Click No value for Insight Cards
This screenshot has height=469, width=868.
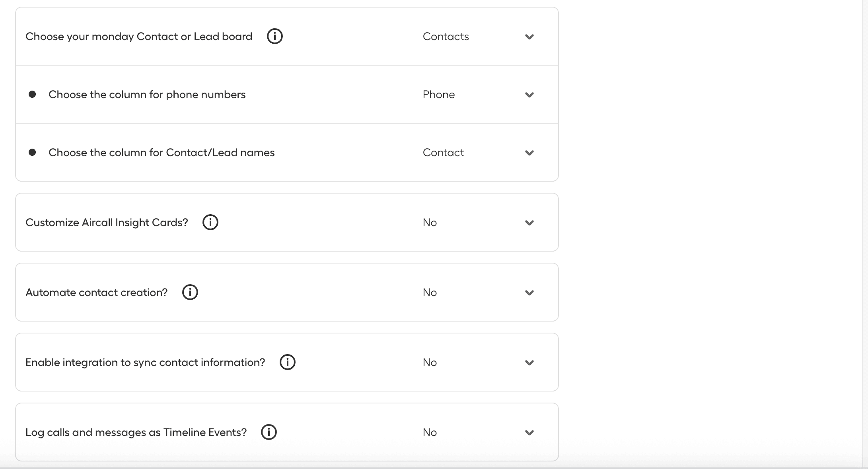pos(430,223)
